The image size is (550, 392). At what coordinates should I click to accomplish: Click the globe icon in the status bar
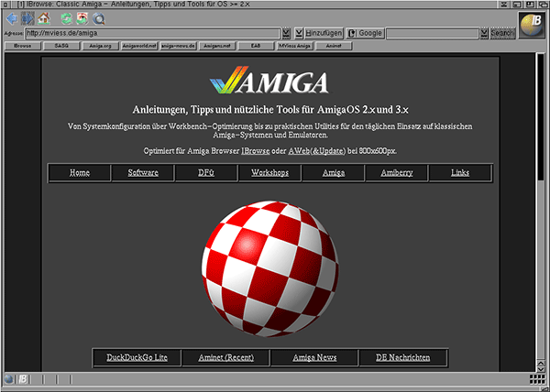click(9, 378)
